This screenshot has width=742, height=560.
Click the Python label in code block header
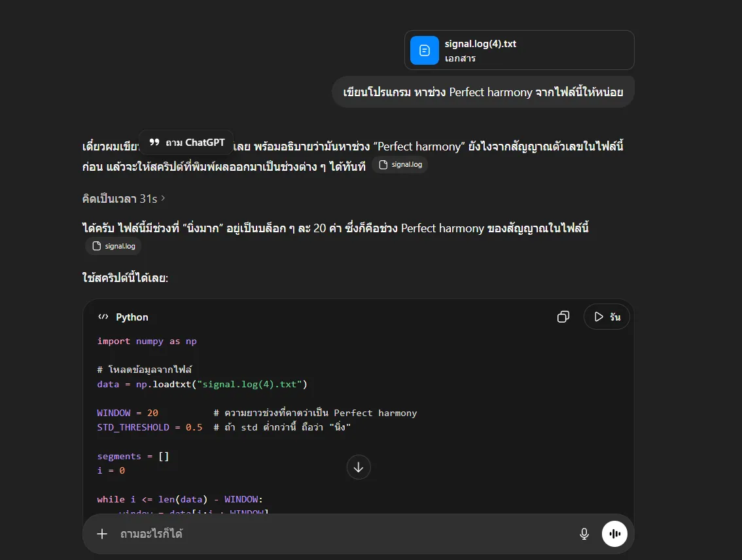coord(132,317)
